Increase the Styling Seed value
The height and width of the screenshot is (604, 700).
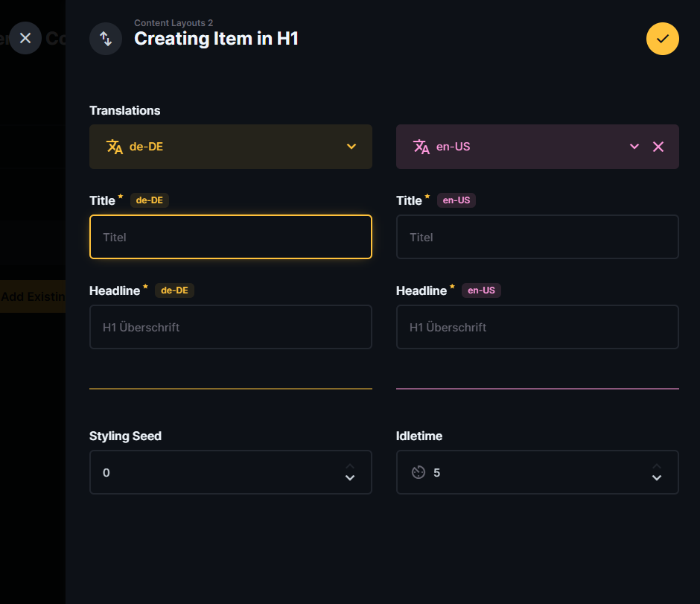[x=350, y=466]
